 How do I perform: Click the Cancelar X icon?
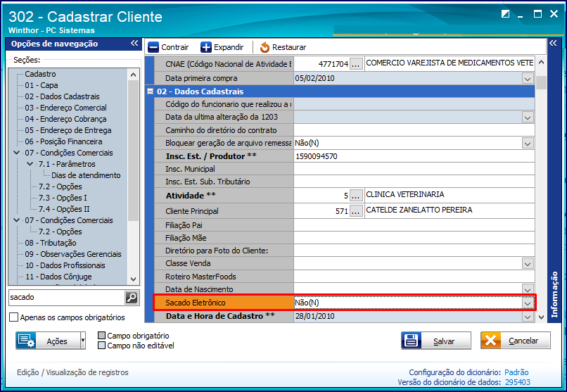(491, 341)
